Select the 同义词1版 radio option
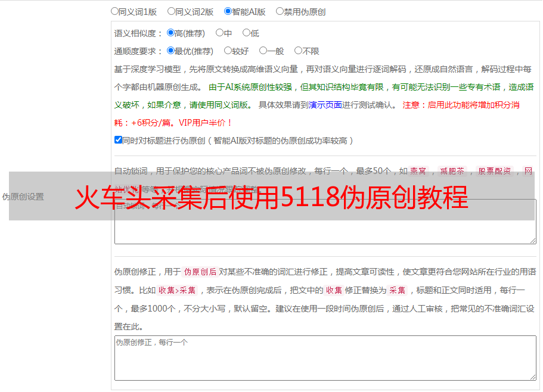The image size is (543, 392). pyautogui.click(x=115, y=11)
